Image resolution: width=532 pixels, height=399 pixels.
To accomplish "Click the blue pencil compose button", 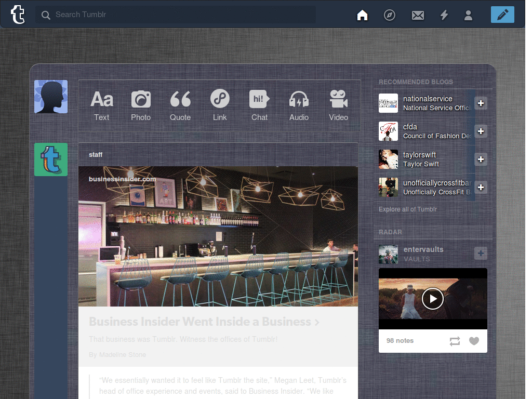I will (x=502, y=15).
